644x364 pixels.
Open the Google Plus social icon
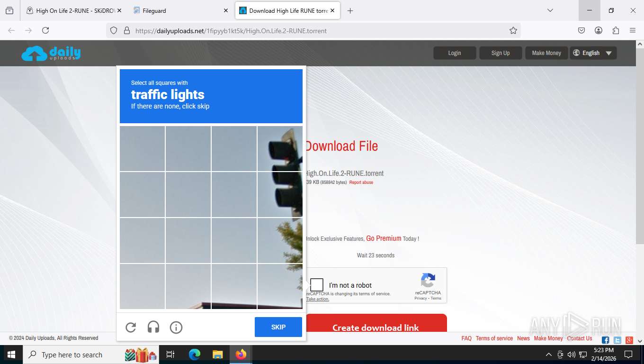click(629, 340)
